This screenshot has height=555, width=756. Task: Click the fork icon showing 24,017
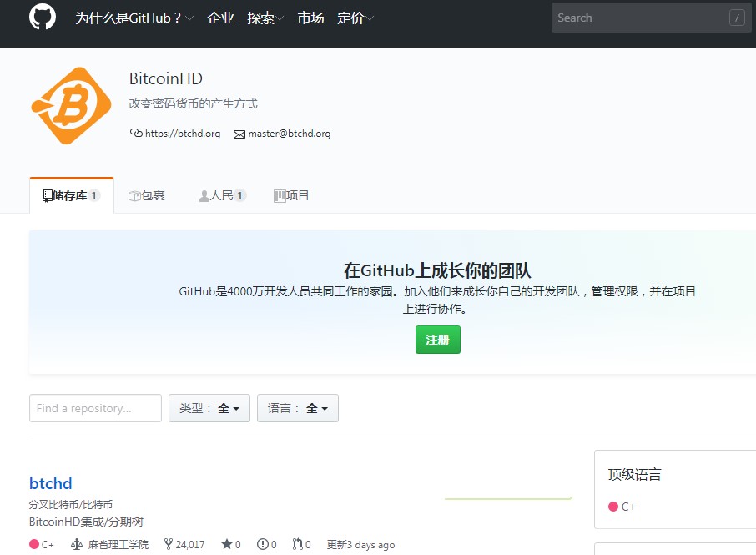(169, 544)
